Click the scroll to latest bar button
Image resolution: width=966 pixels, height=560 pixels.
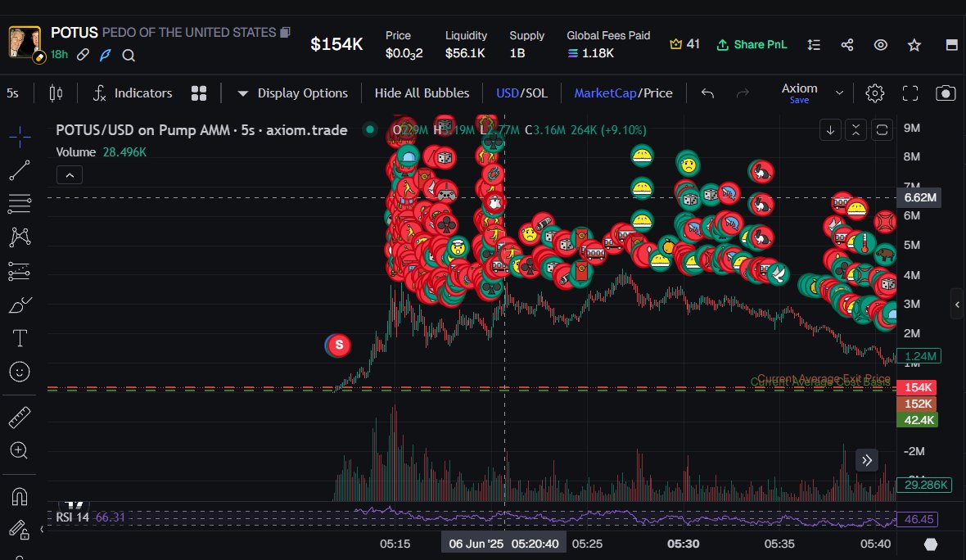pos(866,460)
